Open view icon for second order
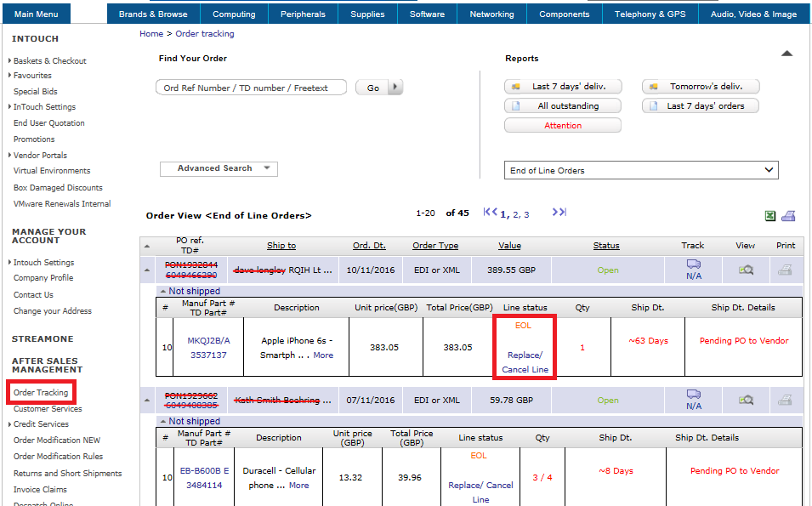The height and width of the screenshot is (506, 812). point(746,400)
